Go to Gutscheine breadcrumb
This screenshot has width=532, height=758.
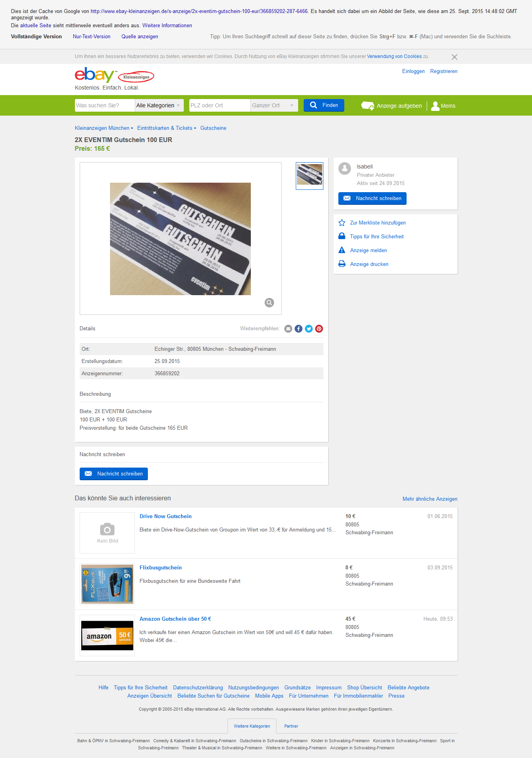tap(213, 128)
